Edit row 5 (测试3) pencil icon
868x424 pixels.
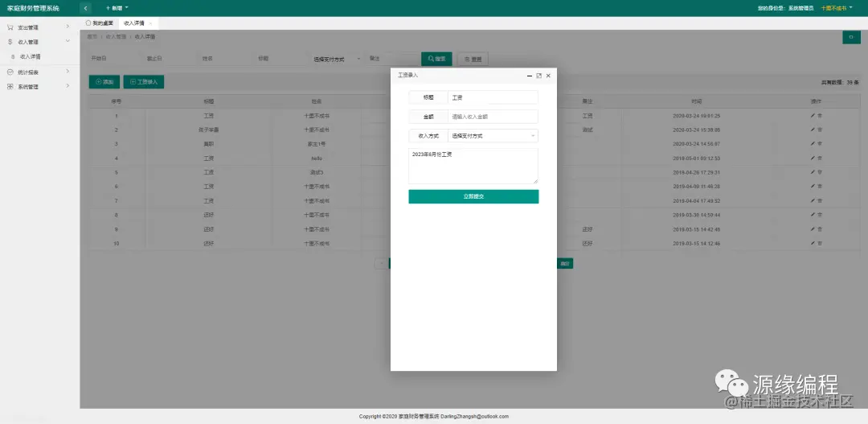coord(813,172)
